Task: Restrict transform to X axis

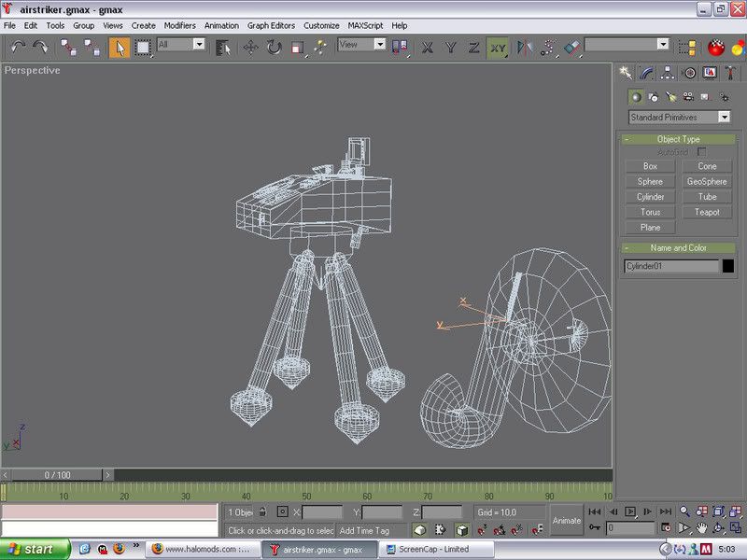Action: [428, 48]
